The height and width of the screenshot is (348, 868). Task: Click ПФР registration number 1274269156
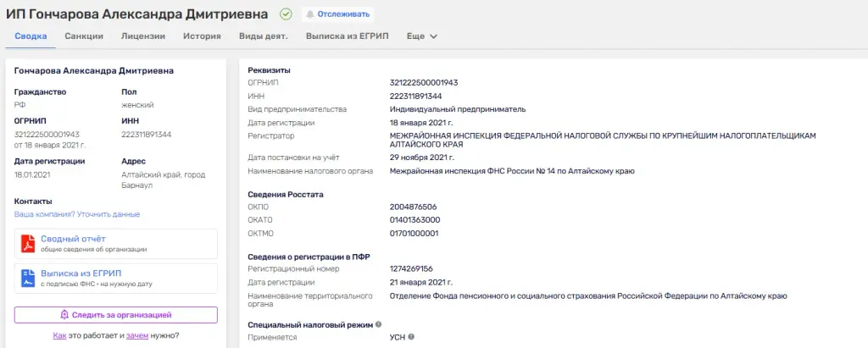pos(411,269)
